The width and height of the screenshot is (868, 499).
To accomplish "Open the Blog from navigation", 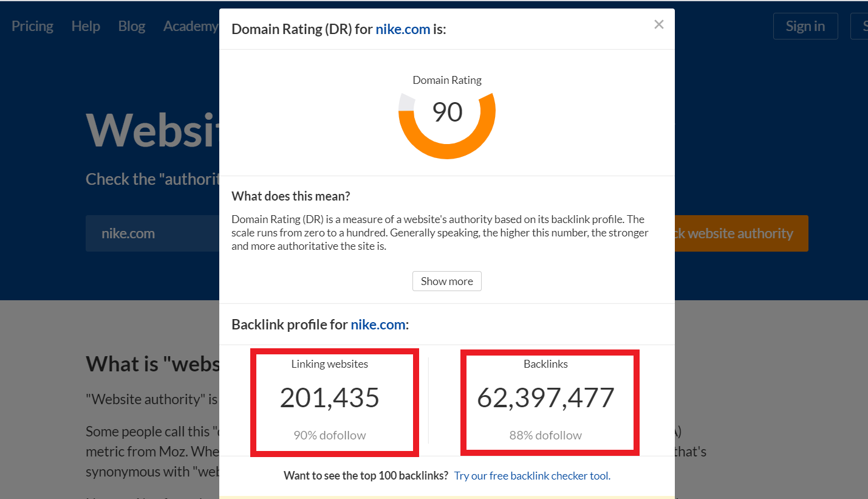I will click(x=132, y=26).
